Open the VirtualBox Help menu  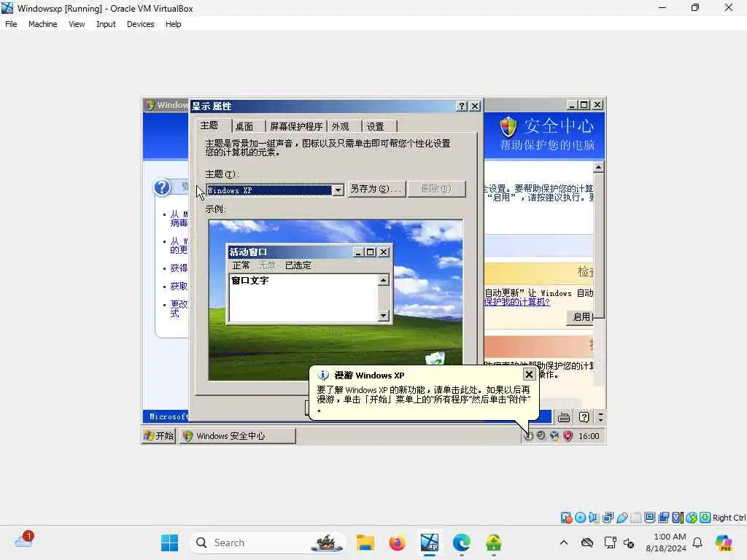point(174,24)
